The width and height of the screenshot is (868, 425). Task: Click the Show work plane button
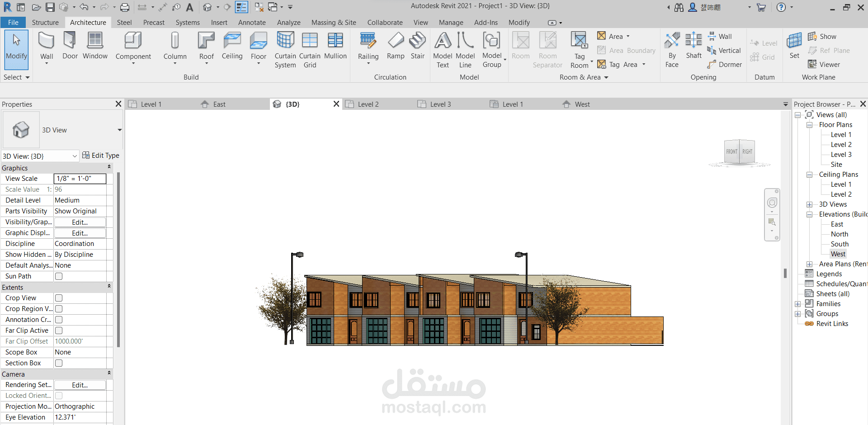pyautogui.click(x=822, y=36)
